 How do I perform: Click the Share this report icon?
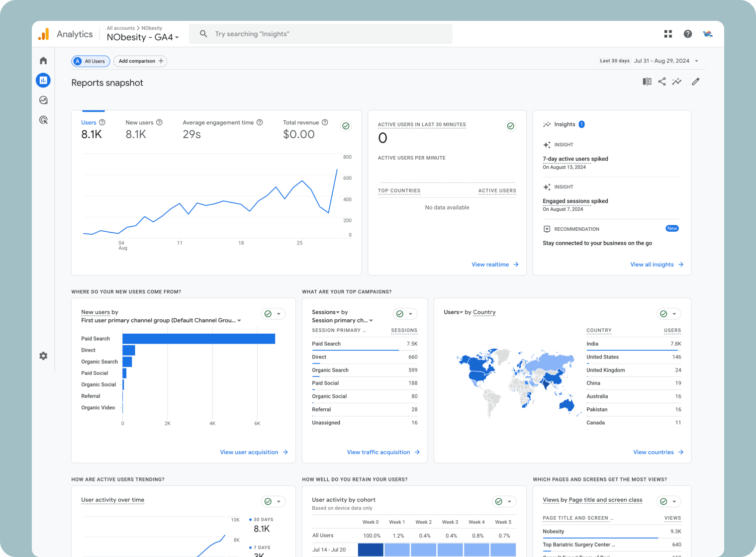tap(662, 82)
